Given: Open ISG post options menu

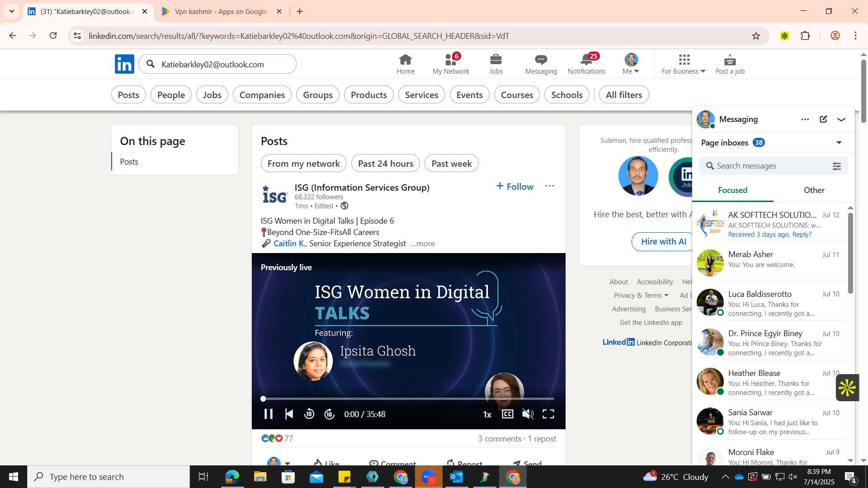Looking at the screenshot, I should 550,186.
